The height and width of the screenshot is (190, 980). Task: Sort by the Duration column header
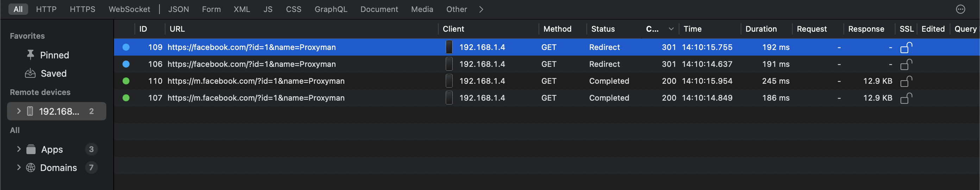[x=761, y=29]
